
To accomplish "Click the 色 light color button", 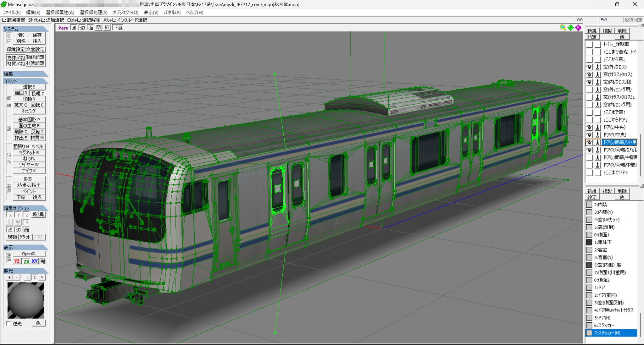I will tap(38, 323).
